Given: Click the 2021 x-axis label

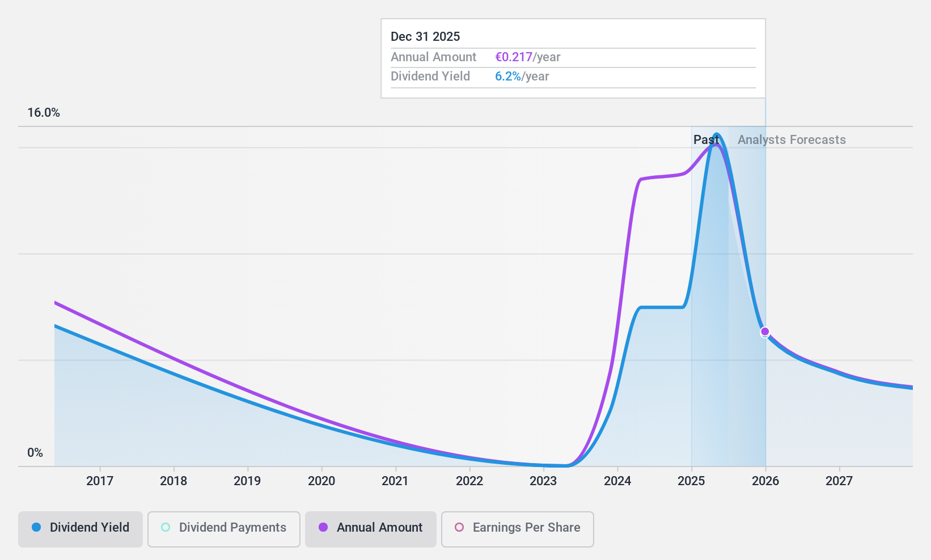Looking at the screenshot, I should [395, 481].
